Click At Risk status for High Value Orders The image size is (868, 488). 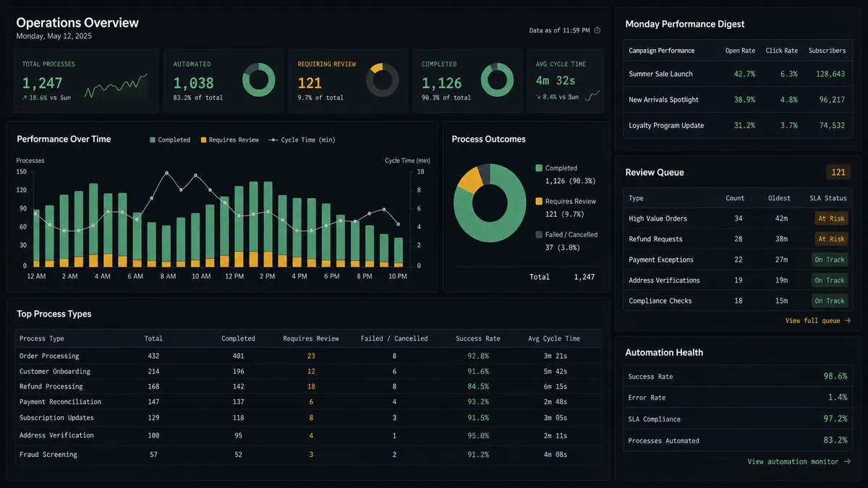[831, 218]
